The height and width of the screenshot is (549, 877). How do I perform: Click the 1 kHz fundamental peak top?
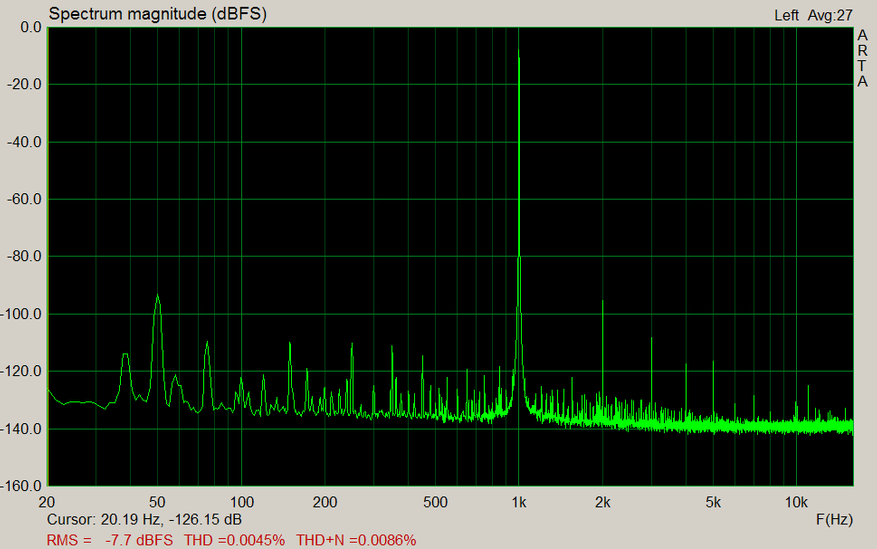[518, 52]
